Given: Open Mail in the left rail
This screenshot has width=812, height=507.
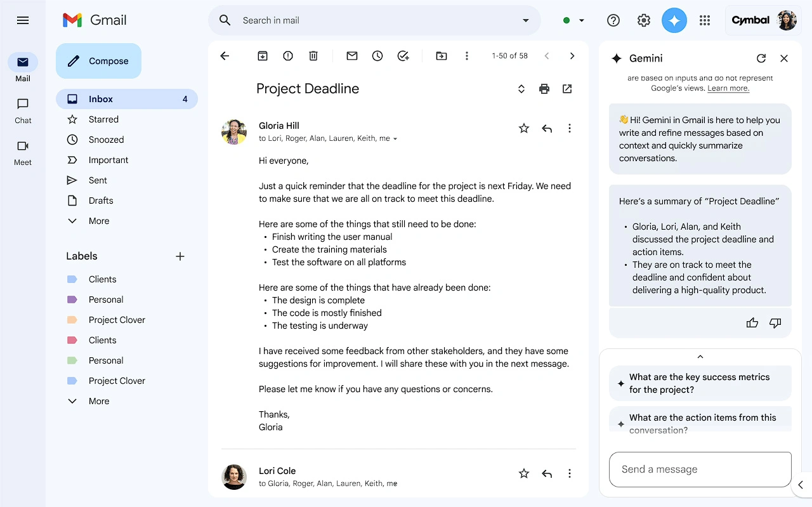Looking at the screenshot, I should tap(23, 68).
